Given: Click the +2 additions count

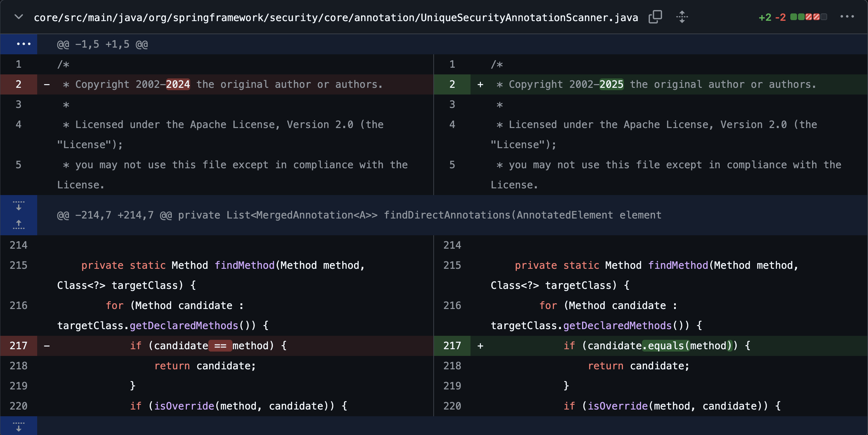Looking at the screenshot, I should coord(765,17).
